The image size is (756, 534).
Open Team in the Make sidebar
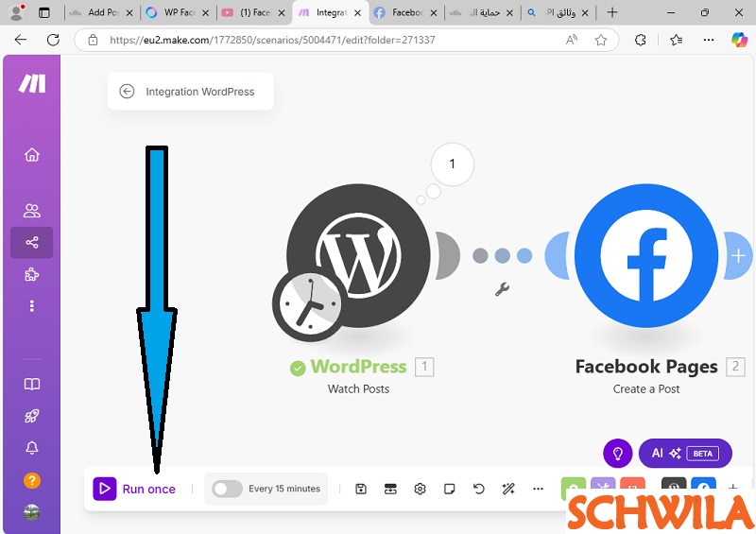coord(32,211)
